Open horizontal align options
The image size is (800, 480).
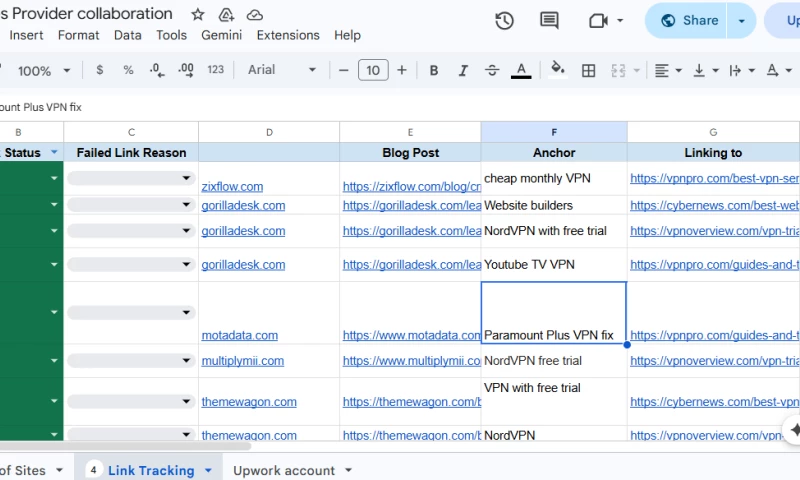pos(667,70)
